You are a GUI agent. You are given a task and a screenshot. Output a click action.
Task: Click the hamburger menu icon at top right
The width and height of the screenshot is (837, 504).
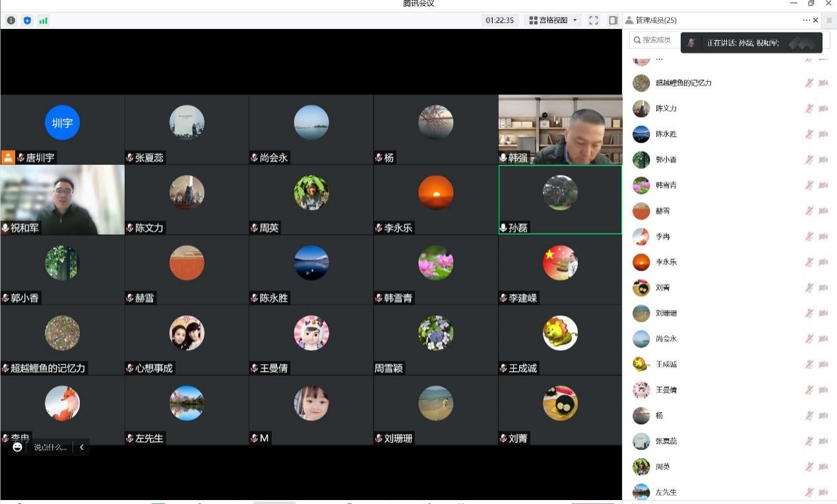[830, 20]
